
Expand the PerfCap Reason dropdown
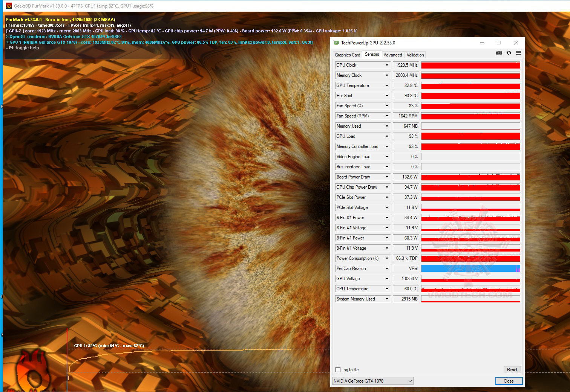tap(387, 269)
